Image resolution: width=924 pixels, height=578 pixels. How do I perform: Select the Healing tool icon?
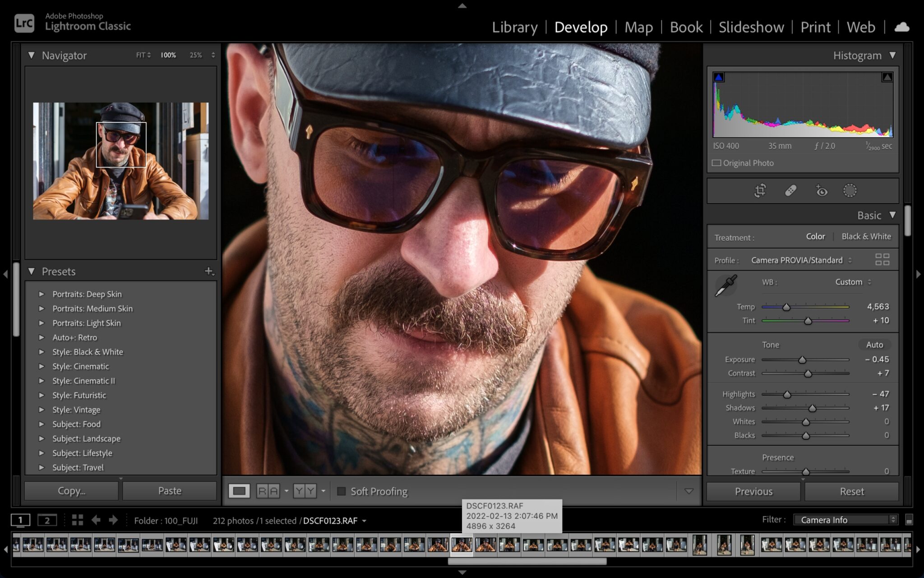coord(790,191)
